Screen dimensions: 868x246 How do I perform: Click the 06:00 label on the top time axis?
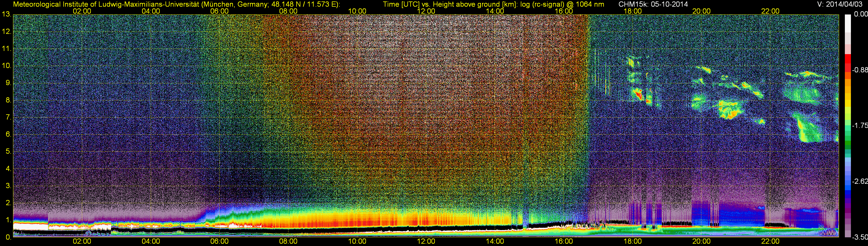(219, 11)
